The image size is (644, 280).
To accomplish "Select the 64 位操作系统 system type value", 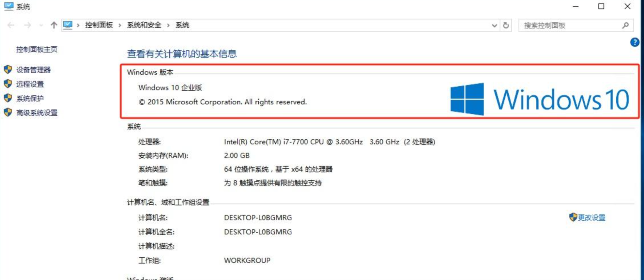I will (x=278, y=169).
